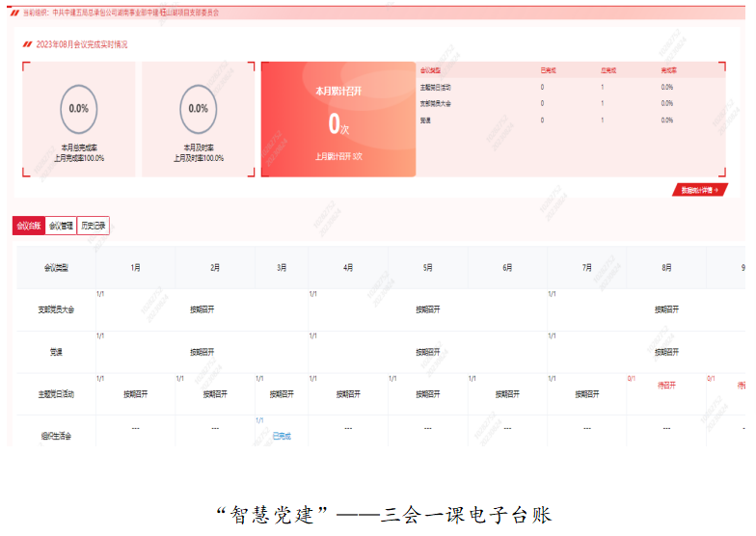Open 党课 first-quarter 按期召开 cell
The width and height of the screenshot is (756, 536).
pos(202,353)
